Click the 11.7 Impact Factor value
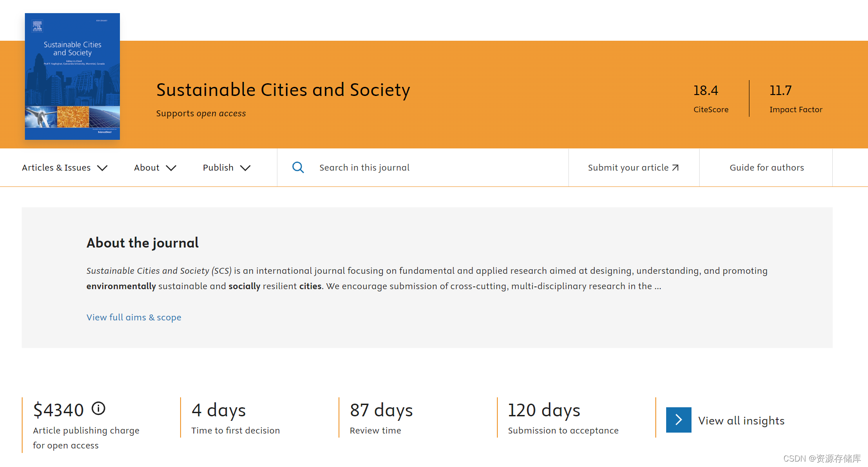Image resolution: width=868 pixels, height=467 pixels. (781, 91)
